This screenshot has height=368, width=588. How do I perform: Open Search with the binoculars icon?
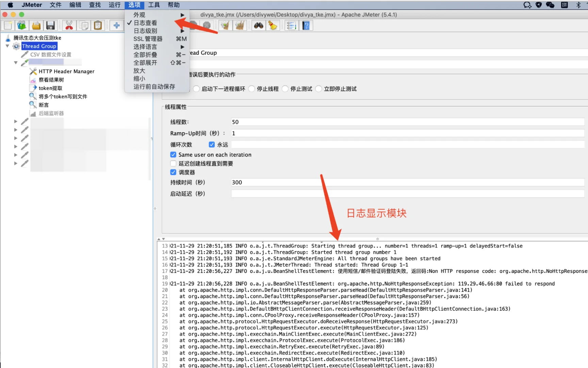(259, 26)
